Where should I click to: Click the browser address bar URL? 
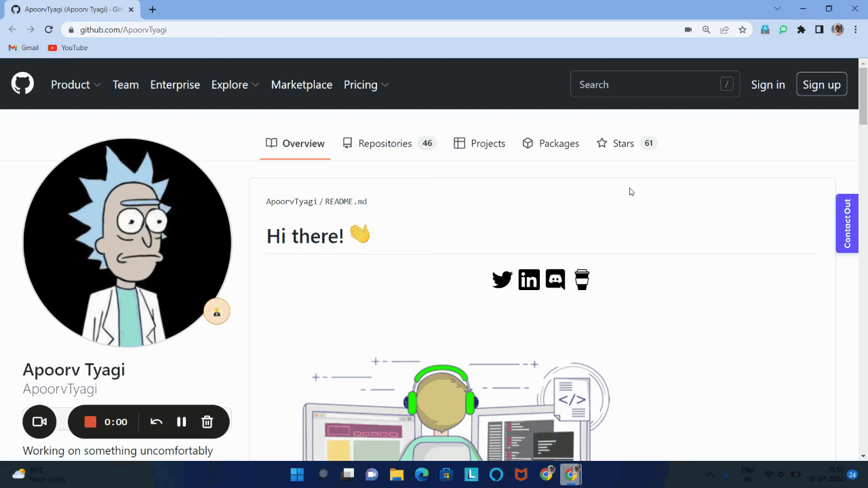[x=123, y=30]
